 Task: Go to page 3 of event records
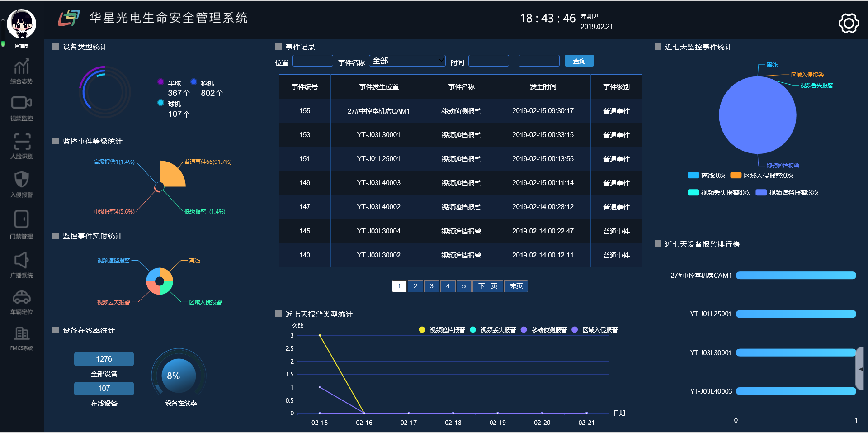coord(432,286)
